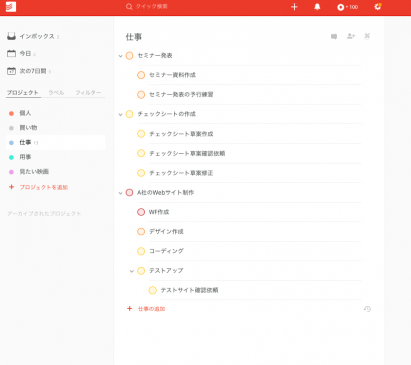Open project comments icon
The height and width of the screenshot is (365, 411).
[x=334, y=36]
